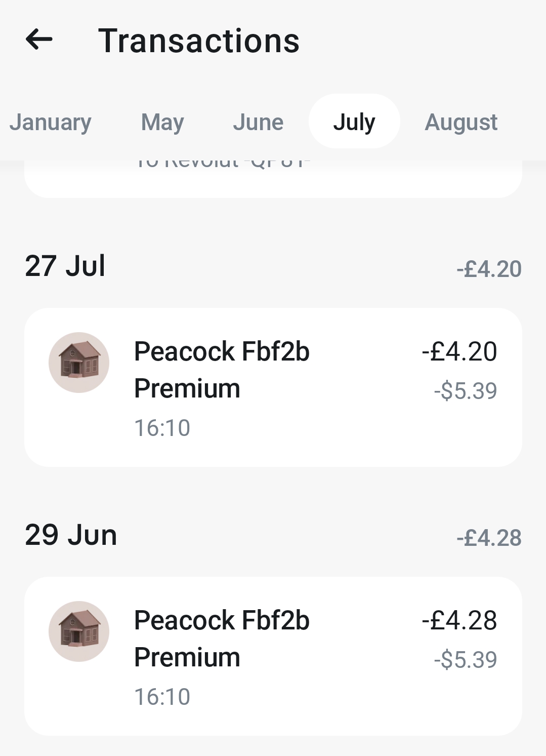Tap the -$5.39 amount under £4.28

[466, 660]
